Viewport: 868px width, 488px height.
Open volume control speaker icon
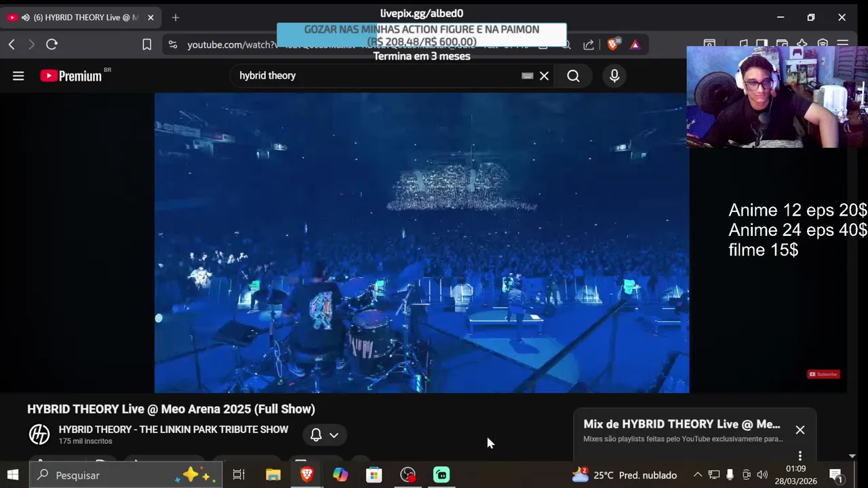[762, 475]
